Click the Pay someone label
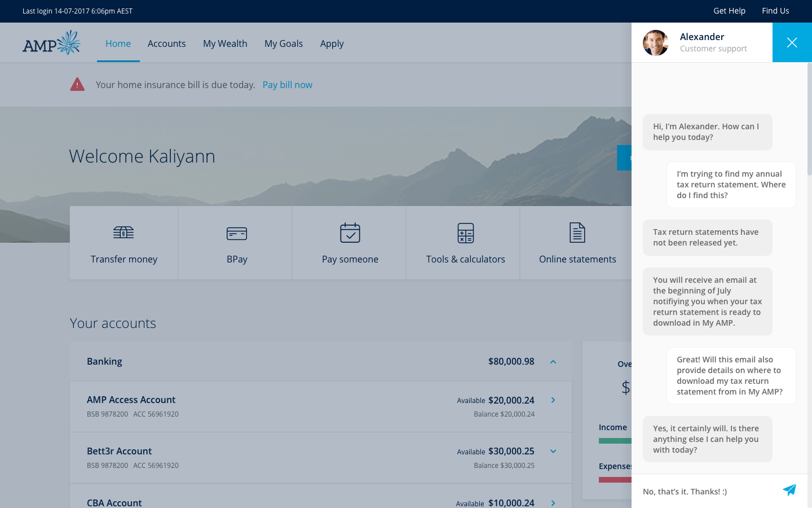812x508 pixels. [x=350, y=259]
